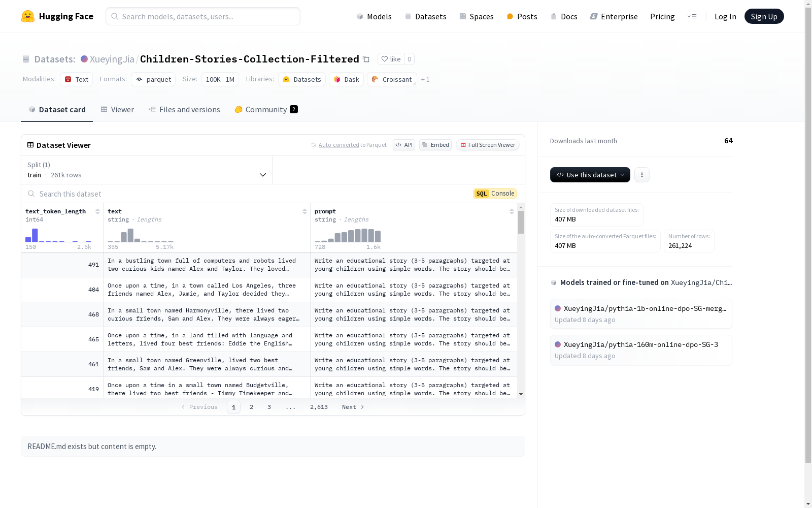
Task: Open Docs in the top navigation
Action: [563, 16]
